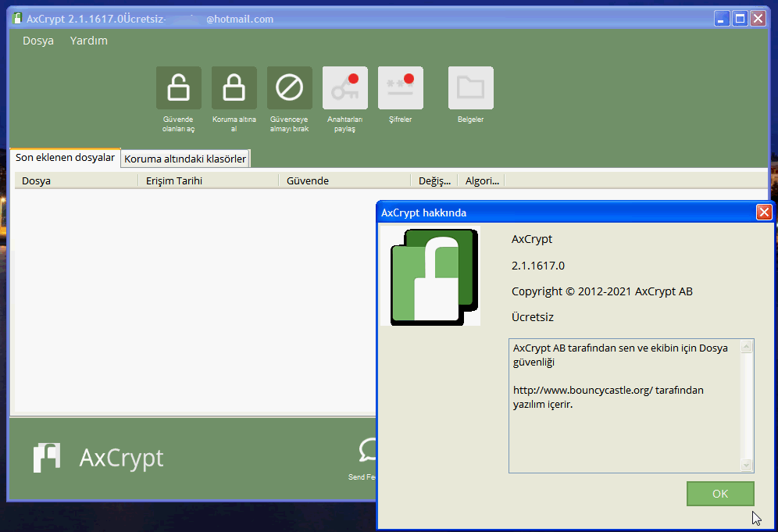Click the 'Copyright © 2012-2021 AxCrypt AB' text
This screenshot has height=532, width=778.
click(x=602, y=291)
